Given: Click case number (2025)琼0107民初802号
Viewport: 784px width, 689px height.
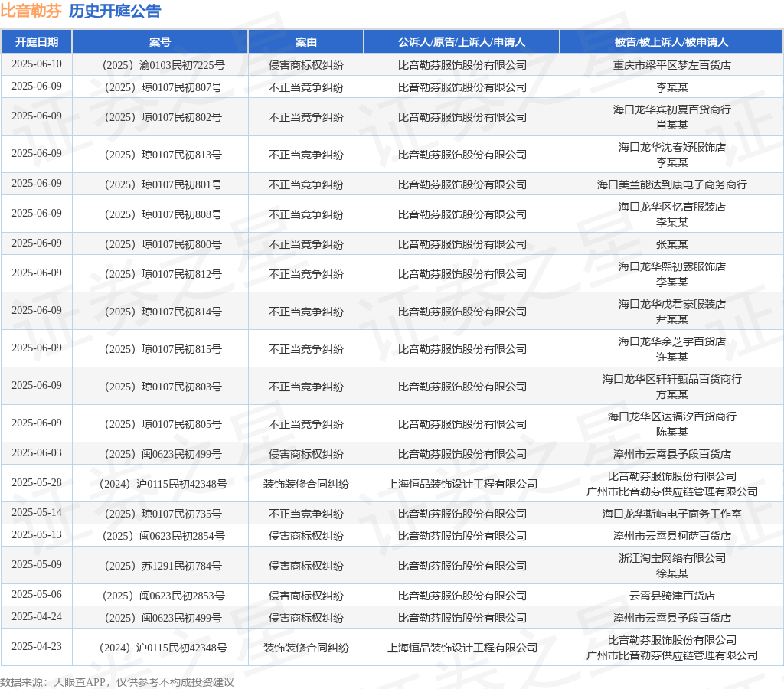Looking at the screenshot, I should [164, 117].
